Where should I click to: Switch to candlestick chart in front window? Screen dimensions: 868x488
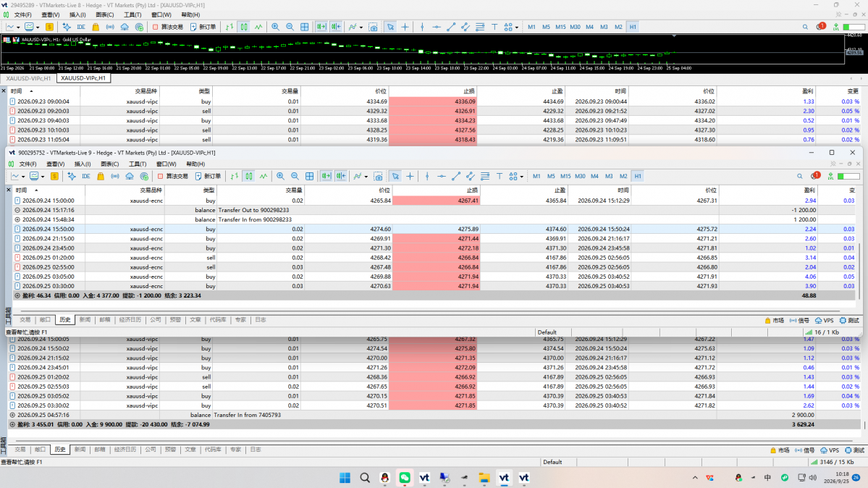tap(249, 176)
